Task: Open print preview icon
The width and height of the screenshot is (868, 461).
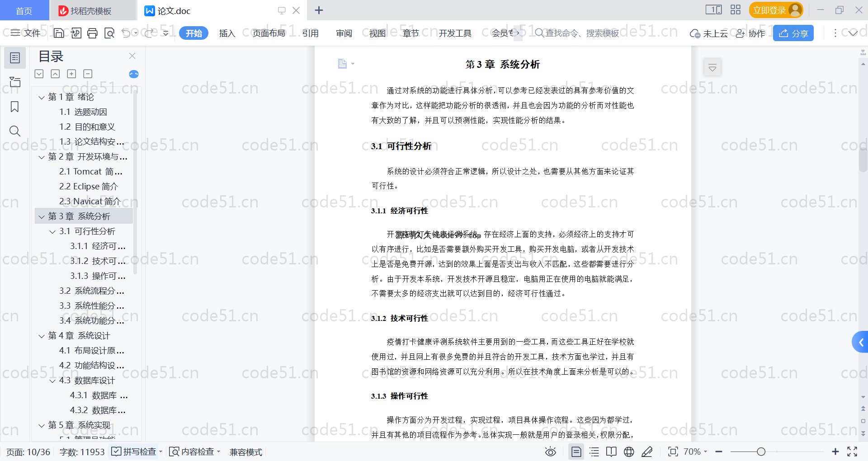Action: click(x=109, y=33)
